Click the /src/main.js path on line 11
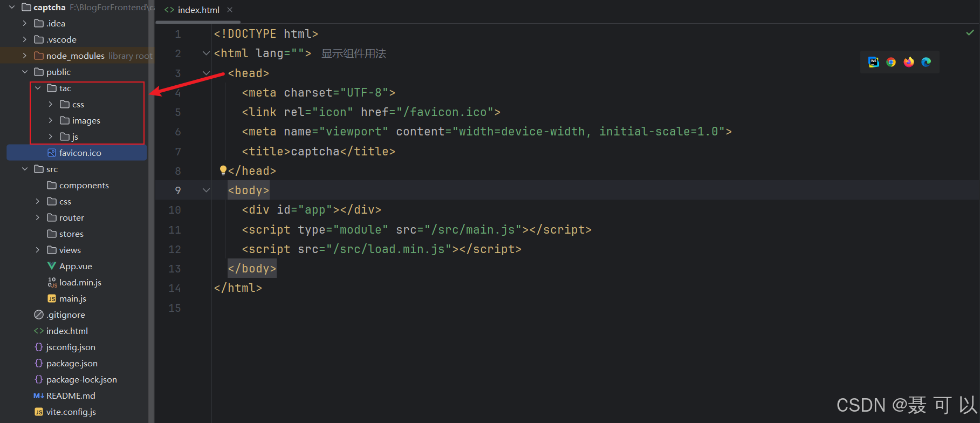This screenshot has height=423, width=980. pyautogui.click(x=473, y=229)
